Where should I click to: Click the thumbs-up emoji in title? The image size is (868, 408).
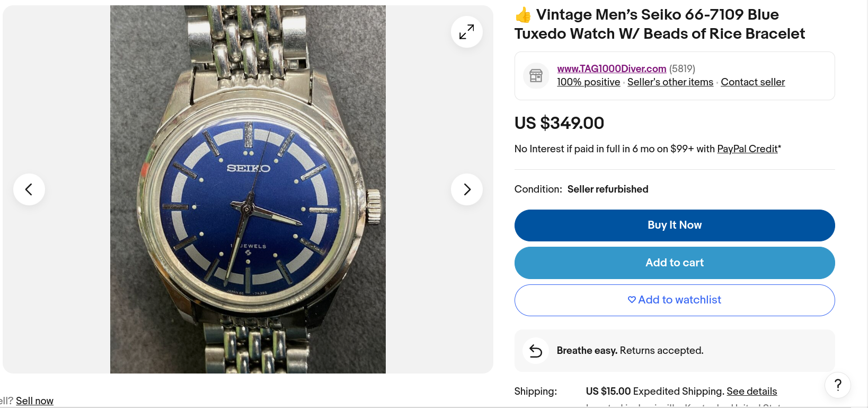pos(523,15)
